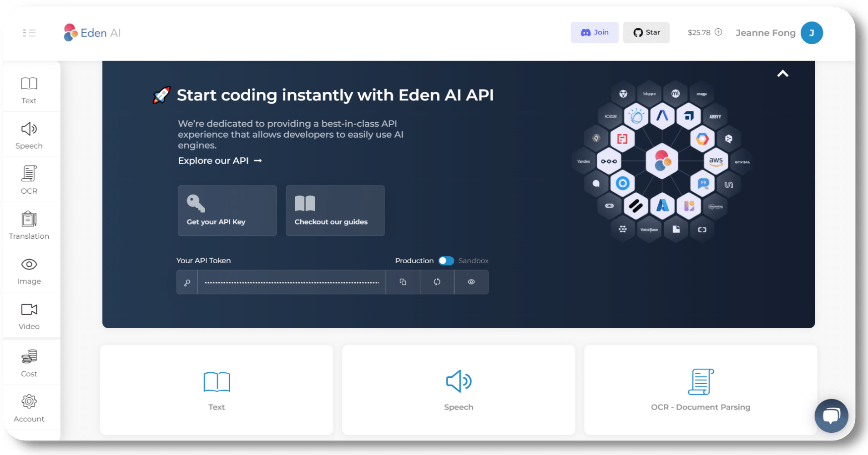Screen dimensions: 868x455
Task: Click the $25.78 credit balance
Action: (x=699, y=33)
